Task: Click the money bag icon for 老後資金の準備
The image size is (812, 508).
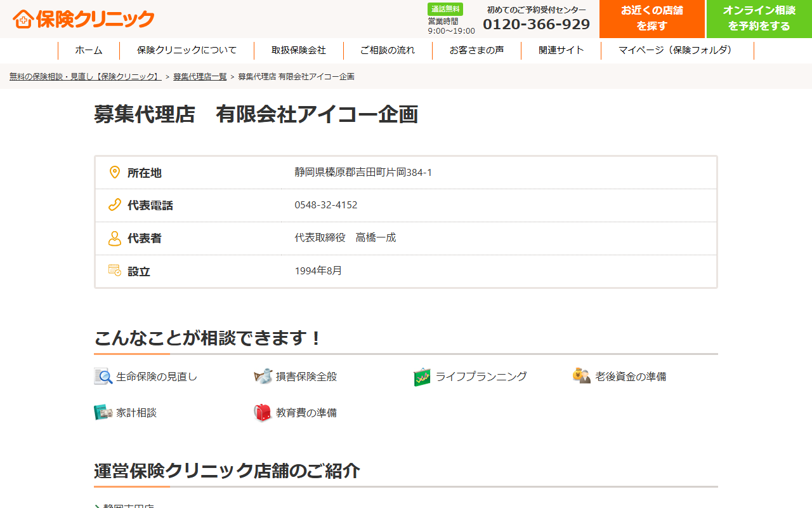Action: [x=581, y=376]
